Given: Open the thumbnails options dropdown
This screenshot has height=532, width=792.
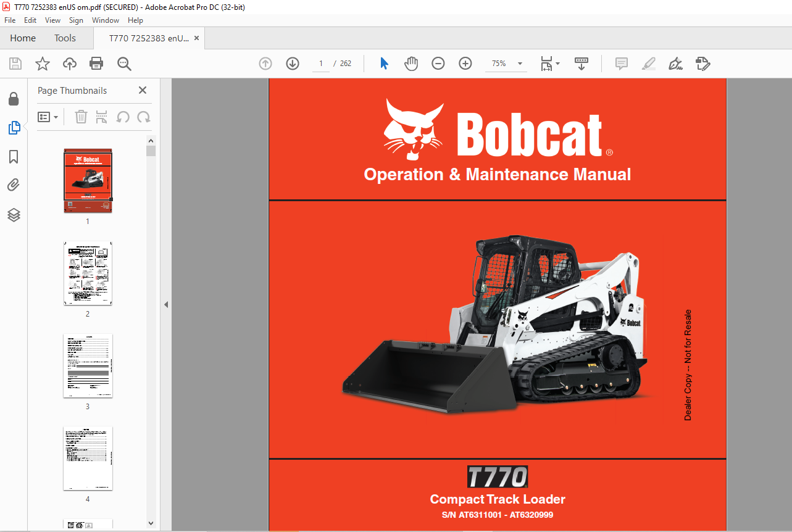Looking at the screenshot, I should [x=48, y=117].
